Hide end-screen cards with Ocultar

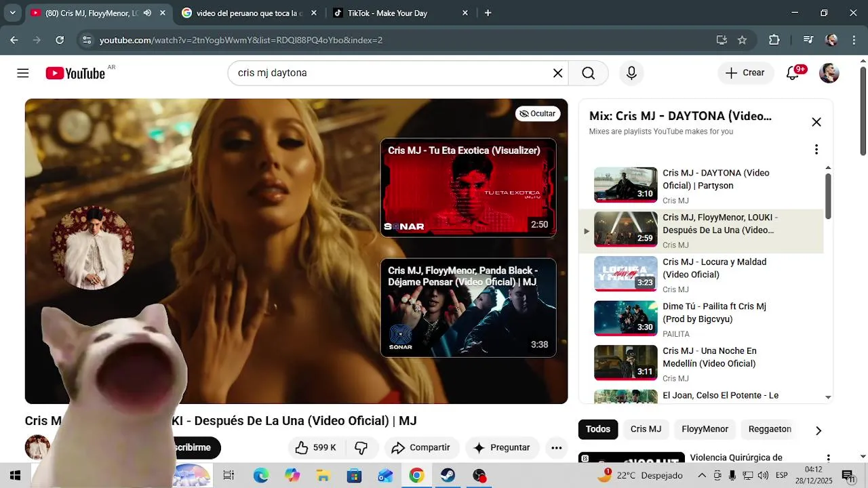click(538, 113)
